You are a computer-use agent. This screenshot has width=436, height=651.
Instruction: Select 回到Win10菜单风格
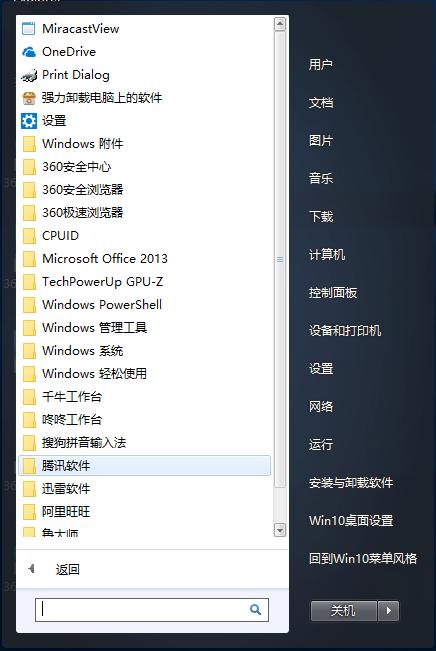click(x=363, y=558)
